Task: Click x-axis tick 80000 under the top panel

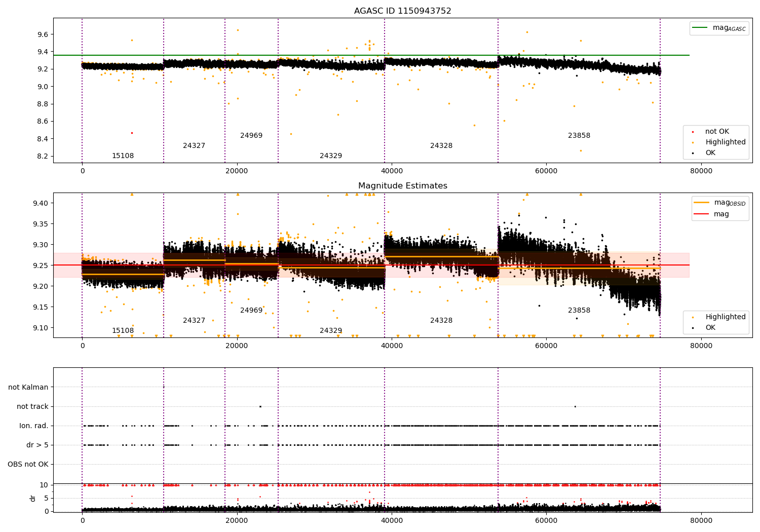Action: pyautogui.click(x=701, y=171)
